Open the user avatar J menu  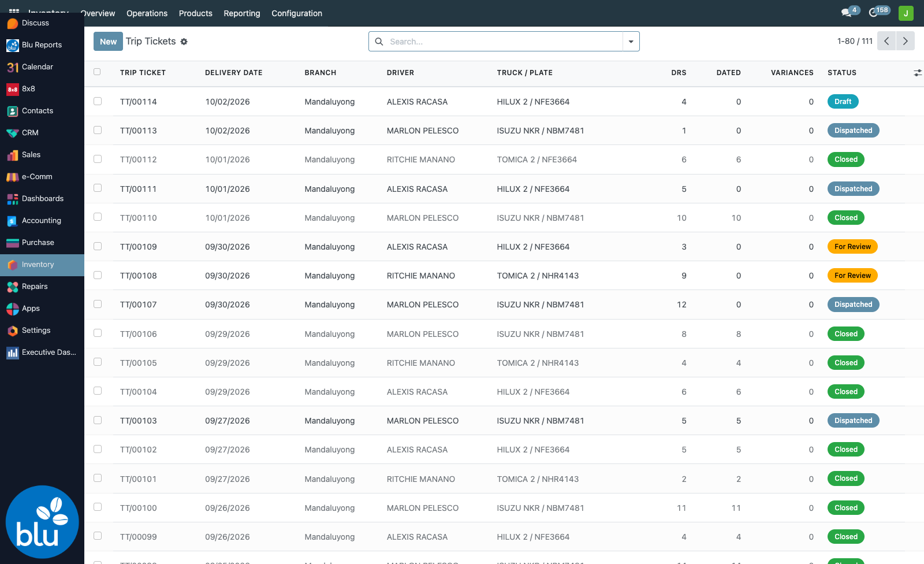pos(906,13)
